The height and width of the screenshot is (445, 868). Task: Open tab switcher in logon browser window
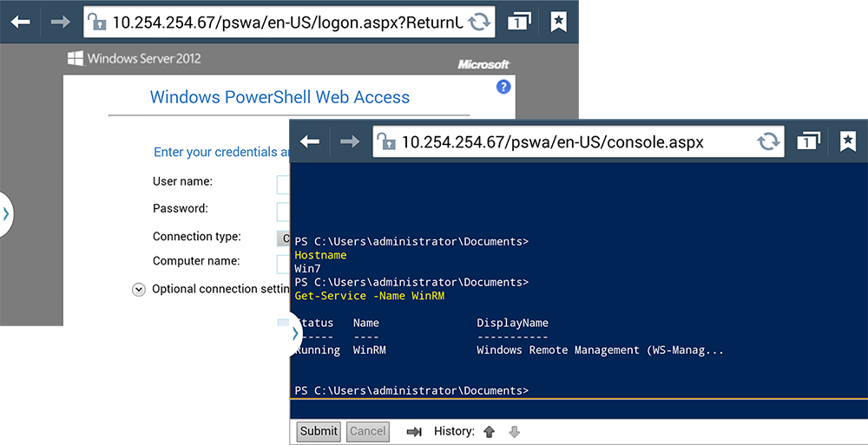(x=517, y=23)
